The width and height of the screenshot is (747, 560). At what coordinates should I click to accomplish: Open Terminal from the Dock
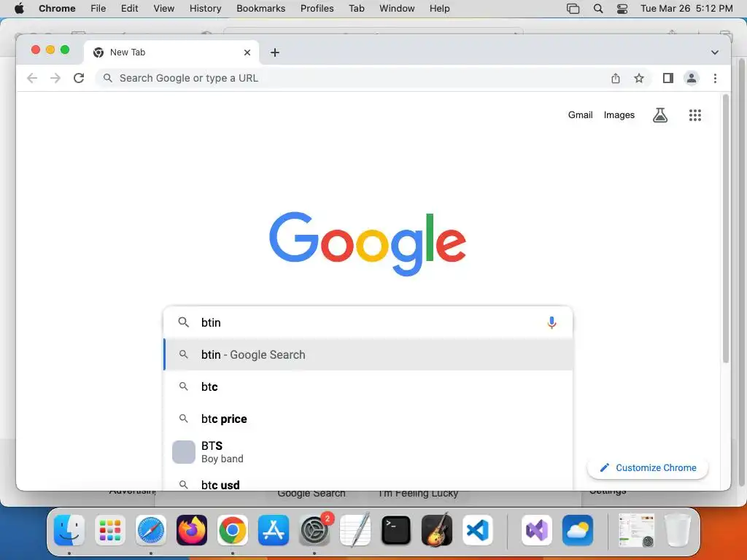[396, 530]
